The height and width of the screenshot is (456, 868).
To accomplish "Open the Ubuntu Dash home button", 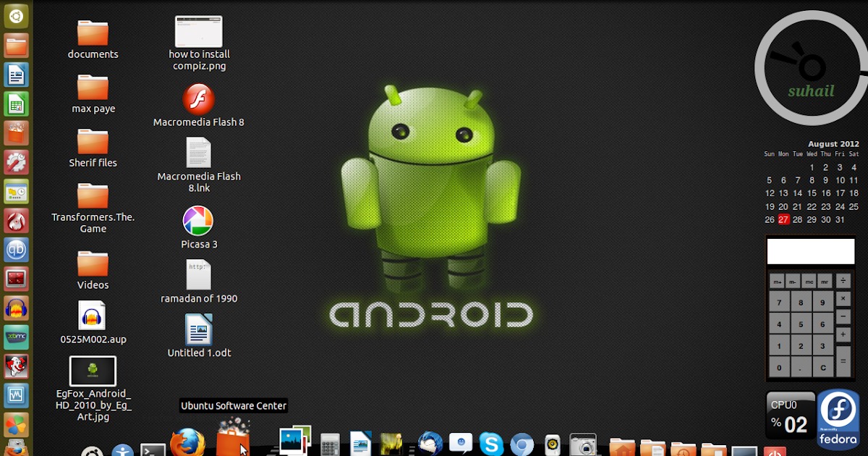I will [x=17, y=15].
